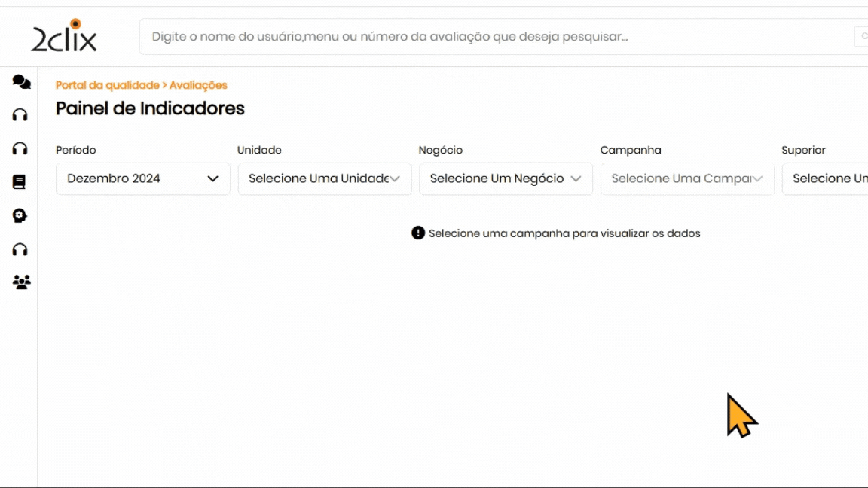This screenshot has height=488, width=868.
Task: Open the chat bubbles sidebar icon
Action: [21, 82]
